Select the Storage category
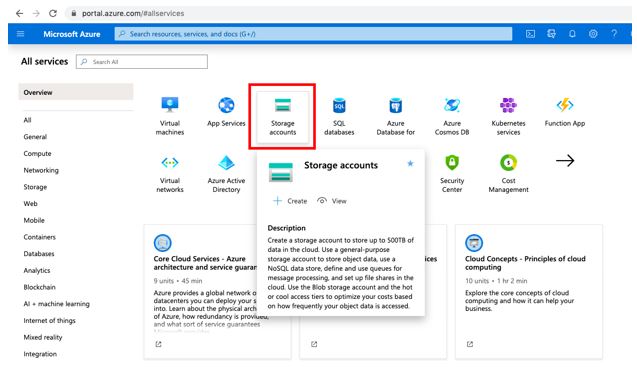This screenshot has height=389, width=637. (35, 187)
